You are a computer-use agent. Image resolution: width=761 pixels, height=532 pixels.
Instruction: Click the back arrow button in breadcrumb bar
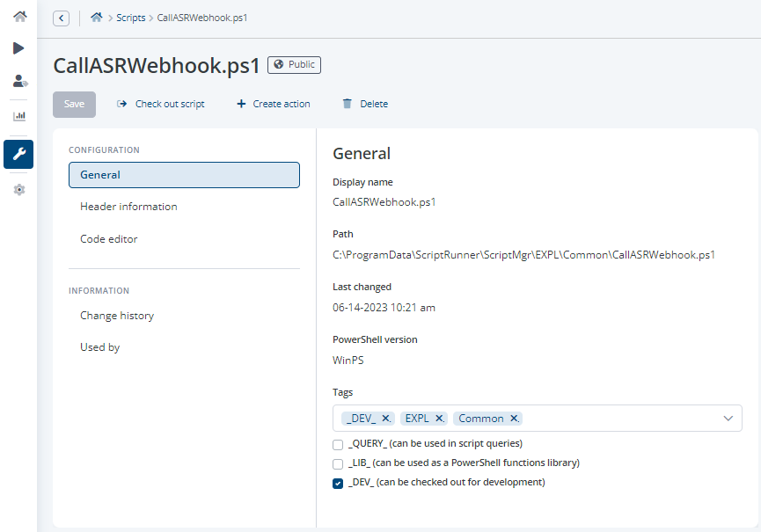[x=62, y=18]
